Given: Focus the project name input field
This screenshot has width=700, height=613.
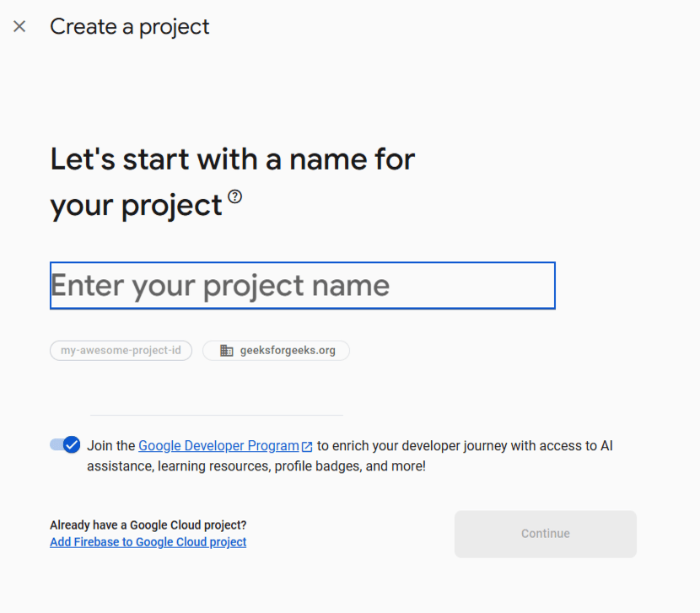Looking at the screenshot, I should coord(302,286).
